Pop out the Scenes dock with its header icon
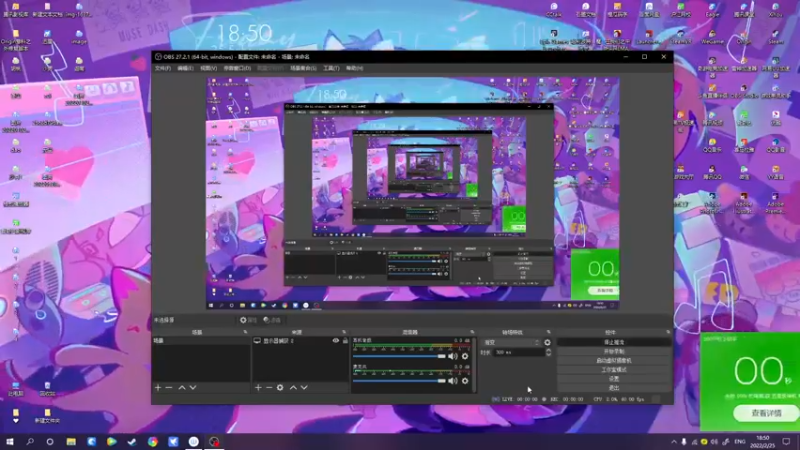Screen dimensions: 800x450 (245, 332)
